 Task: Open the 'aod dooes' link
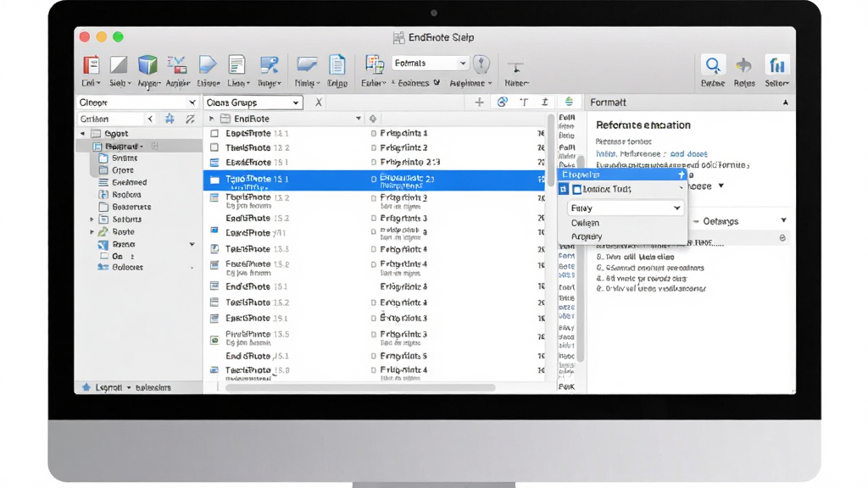(x=688, y=154)
